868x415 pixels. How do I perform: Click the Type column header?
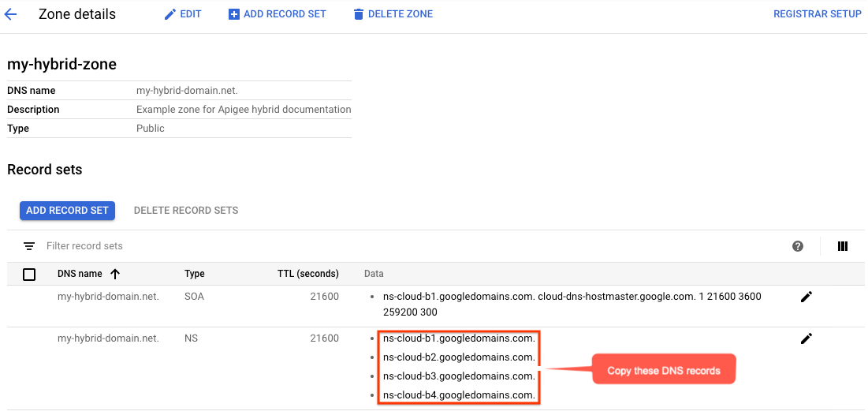pyautogui.click(x=194, y=274)
